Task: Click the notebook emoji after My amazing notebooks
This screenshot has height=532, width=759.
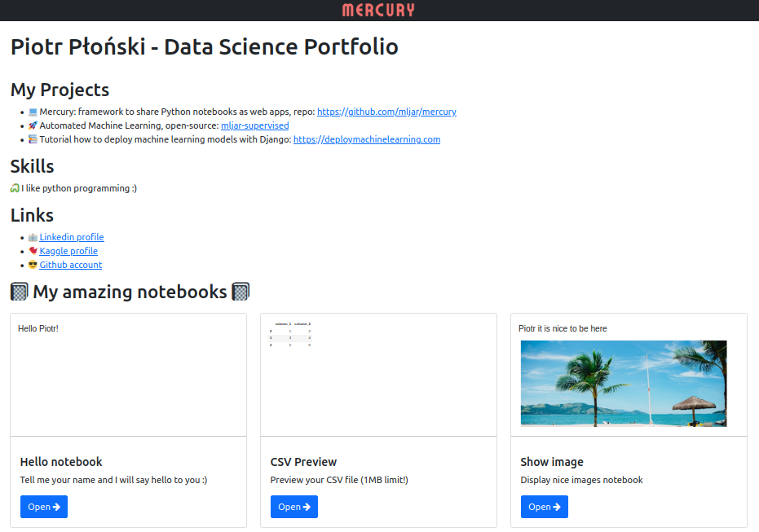Action: point(240,292)
